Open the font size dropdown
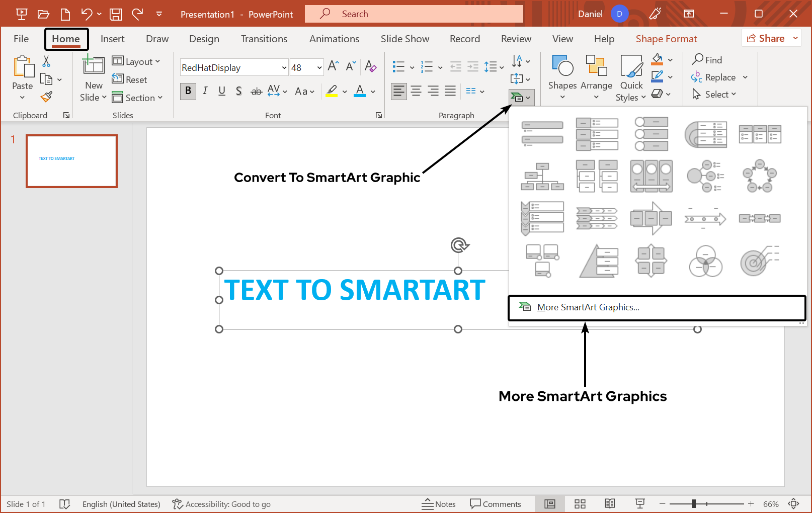Image resolution: width=812 pixels, height=513 pixels. tap(320, 67)
